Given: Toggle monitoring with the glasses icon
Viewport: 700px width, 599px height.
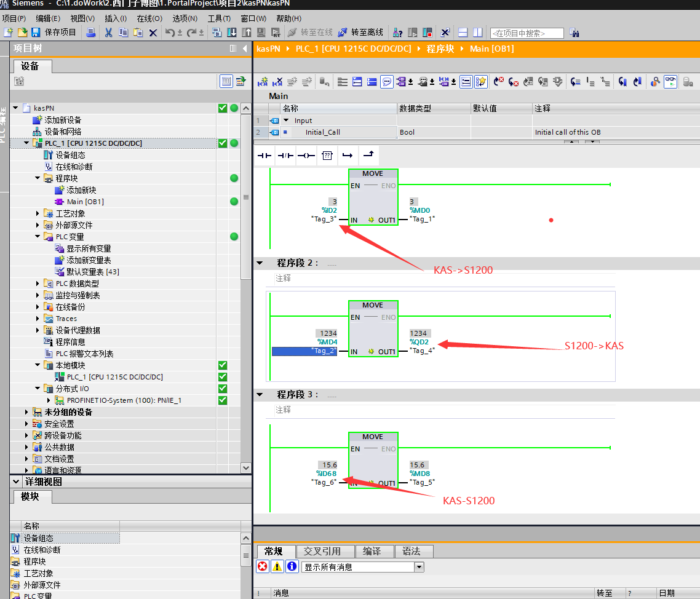Looking at the screenshot, I should click(x=670, y=81).
